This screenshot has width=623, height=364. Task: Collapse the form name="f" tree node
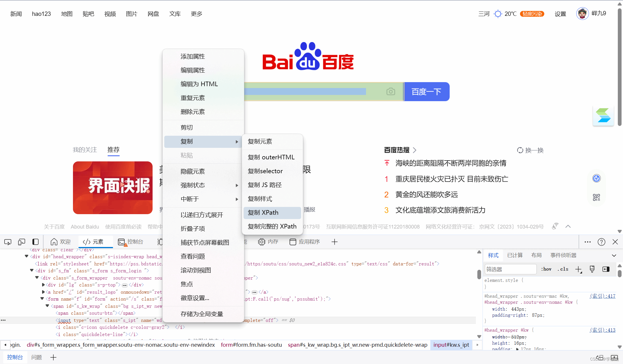(x=42, y=299)
